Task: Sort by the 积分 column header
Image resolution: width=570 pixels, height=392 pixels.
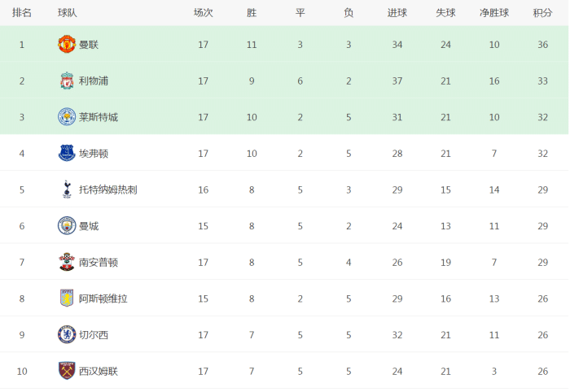Action: 542,13
